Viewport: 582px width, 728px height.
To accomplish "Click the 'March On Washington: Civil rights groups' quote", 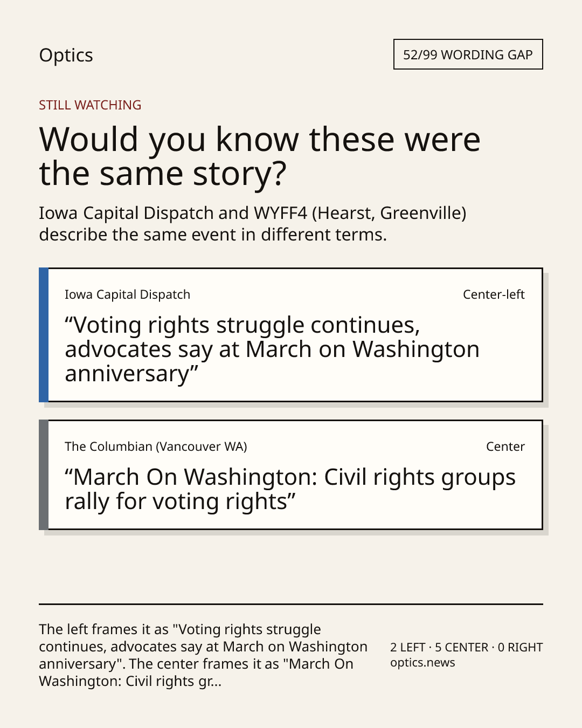I will tap(290, 489).
